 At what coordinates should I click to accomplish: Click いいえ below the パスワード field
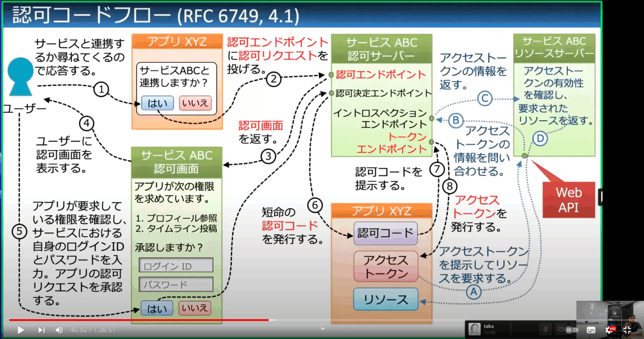click(x=195, y=308)
